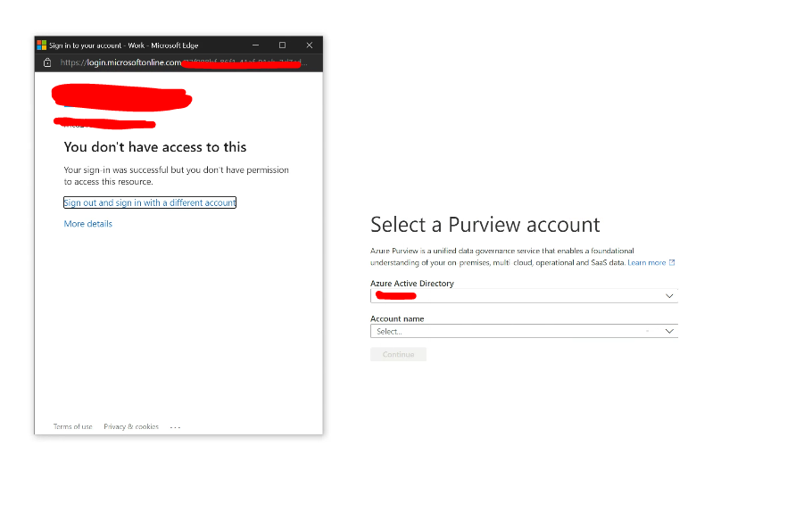Open the More details link
This screenshot has height=520, width=812.
pyautogui.click(x=88, y=224)
